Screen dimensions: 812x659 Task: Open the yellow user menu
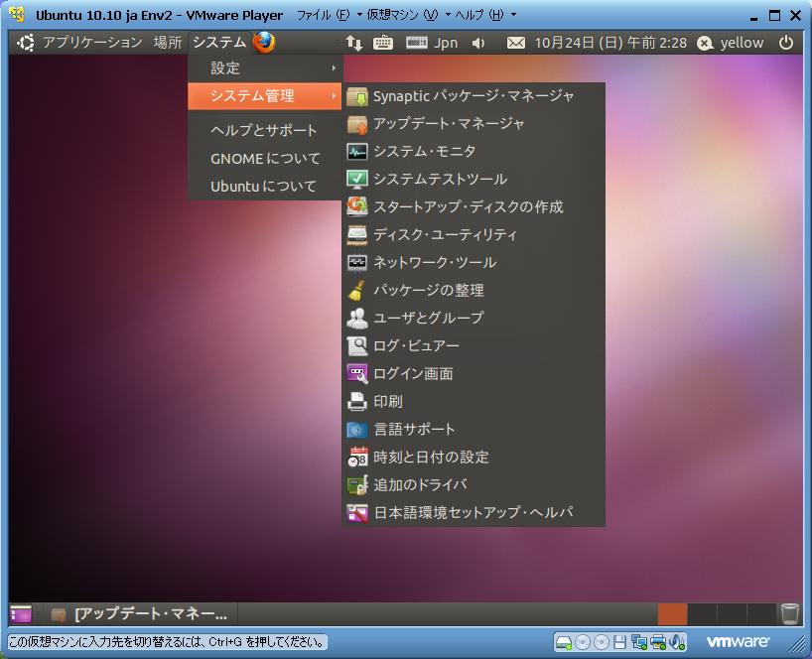tap(731, 43)
